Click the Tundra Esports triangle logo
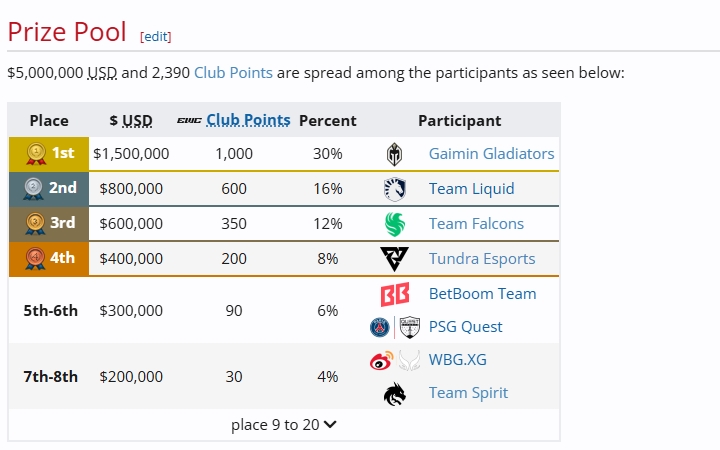This screenshot has height=450, width=720. point(394,259)
